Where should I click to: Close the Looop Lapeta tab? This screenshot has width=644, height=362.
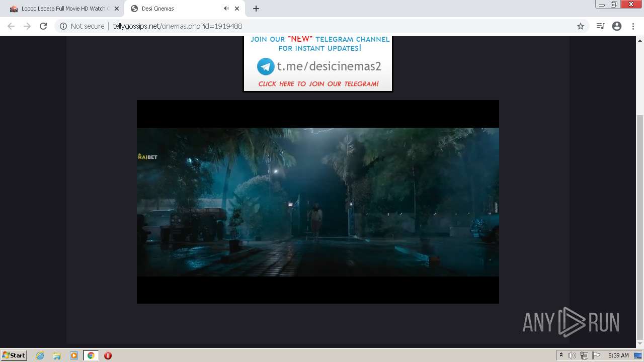pos(116,9)
